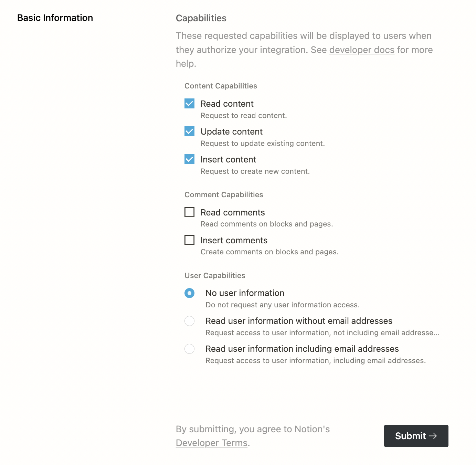Click the arrow icon on Submit button
This screenshot has height=465, width=476.
(x=433, y=436)
